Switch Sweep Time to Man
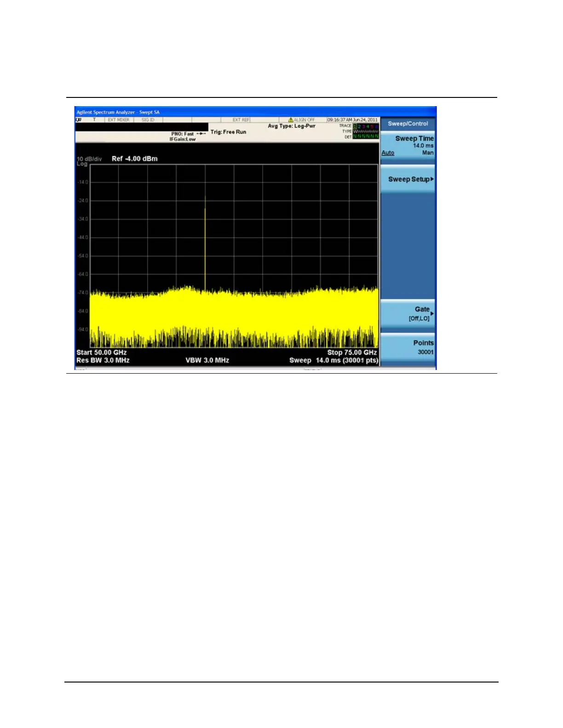 pos(428,153)
